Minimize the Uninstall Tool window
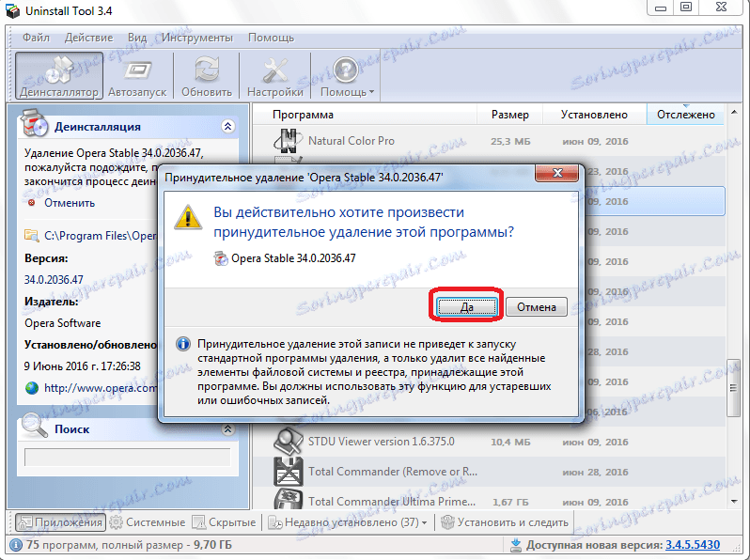The image size is (750, 560). point(661,8)
